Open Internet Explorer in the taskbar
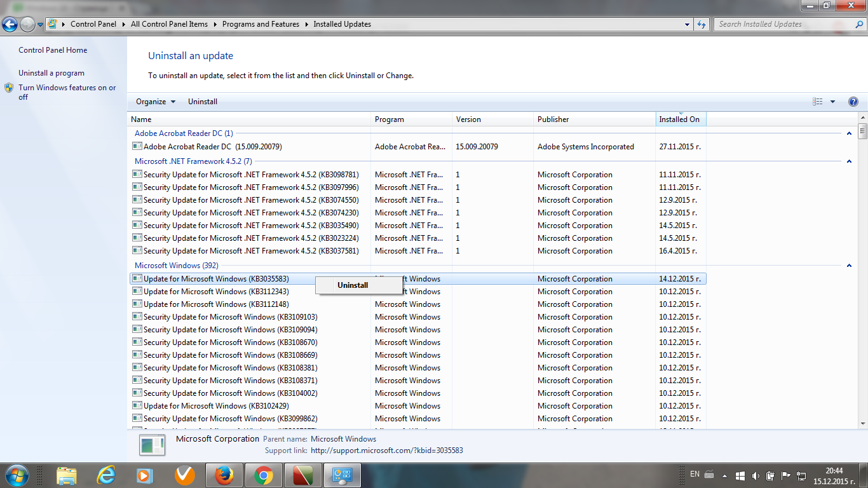Image resolution: width=868 pixels, height=488 pixels. click(106, 475)
